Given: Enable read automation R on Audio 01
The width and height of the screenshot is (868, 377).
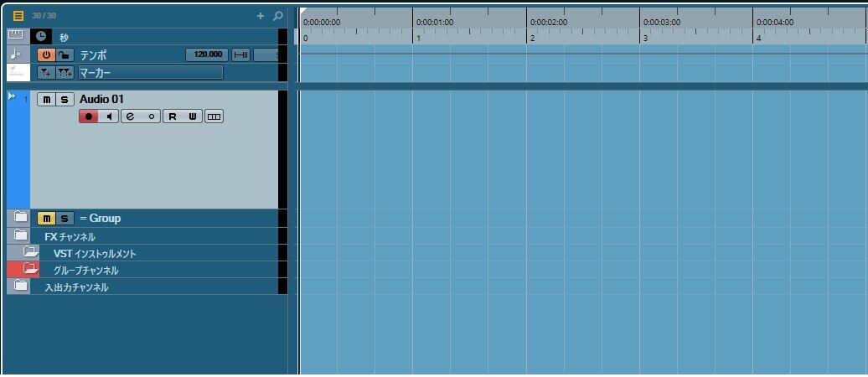Looking at the screenshot, I should click(173, 116).
